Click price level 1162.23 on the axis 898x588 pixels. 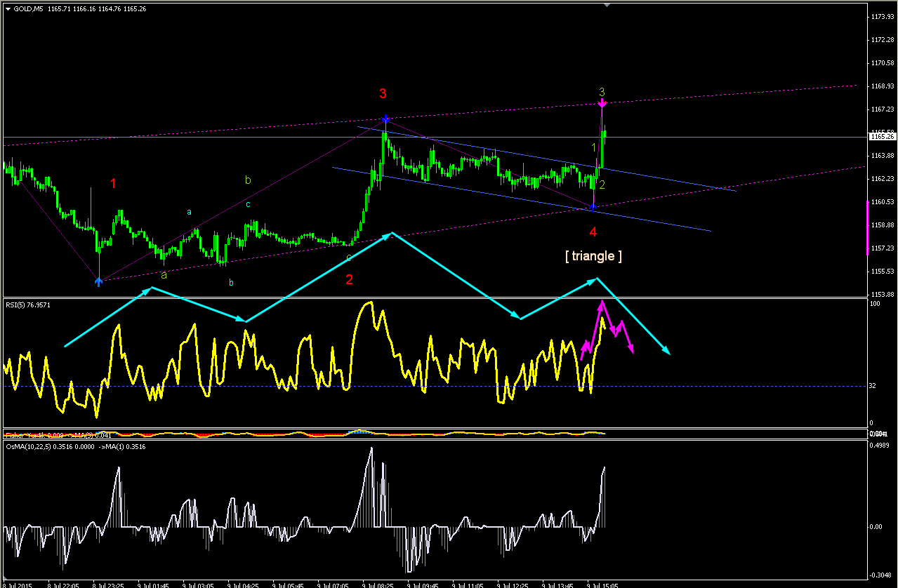pos(882,179)
